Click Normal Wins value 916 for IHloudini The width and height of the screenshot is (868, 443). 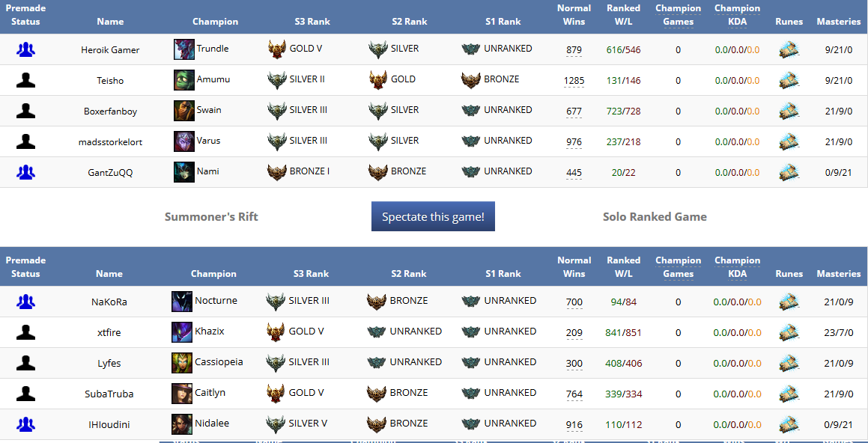574,425
